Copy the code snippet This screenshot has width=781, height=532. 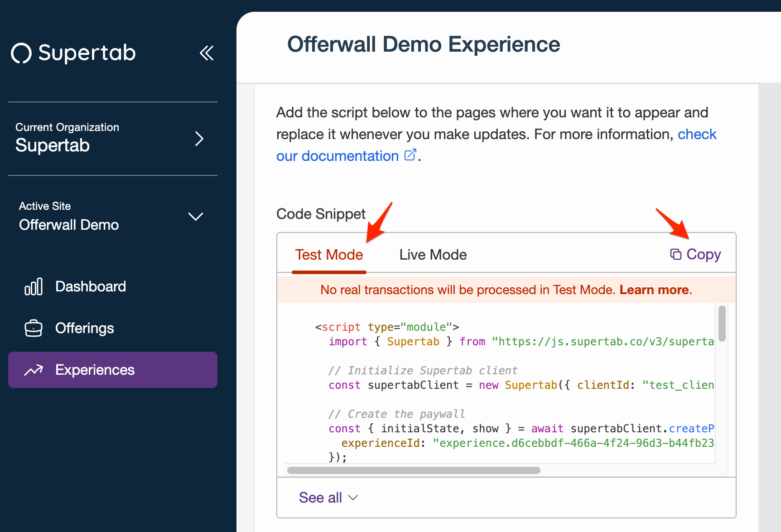coord(695,254)
